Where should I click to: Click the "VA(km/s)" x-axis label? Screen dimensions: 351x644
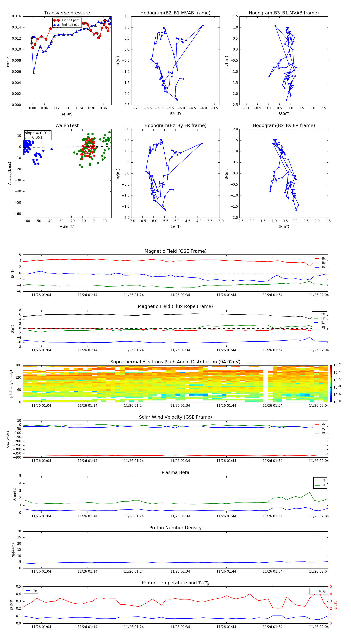(x=67, y=227)
